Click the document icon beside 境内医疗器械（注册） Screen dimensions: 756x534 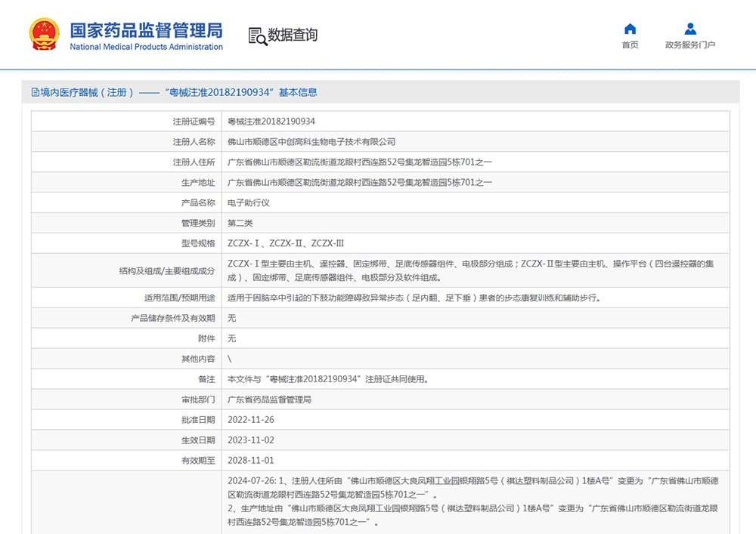coord(34,91)
